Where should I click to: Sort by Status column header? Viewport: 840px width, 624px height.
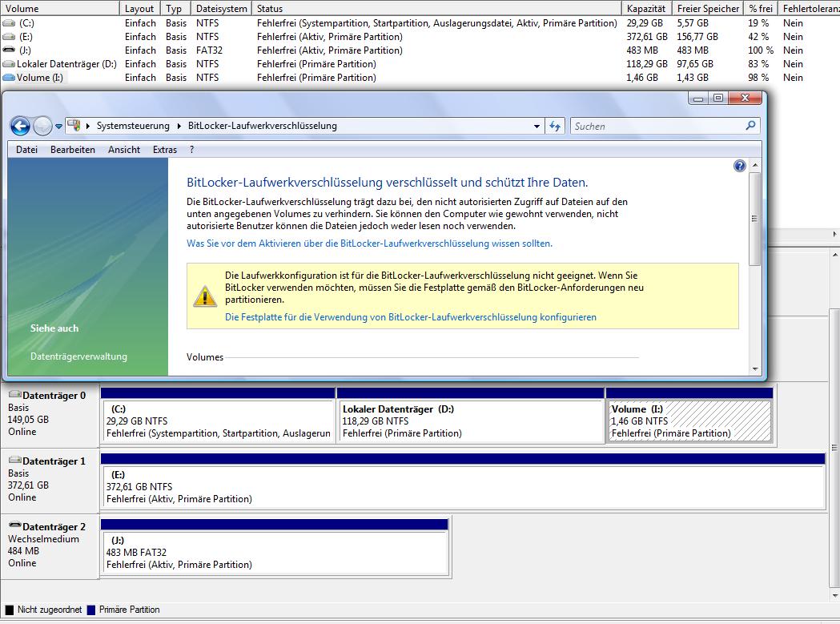[436, 9]
